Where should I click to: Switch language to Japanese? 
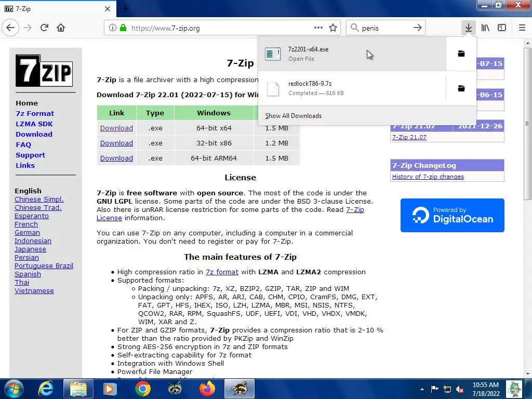pyautogui.click(x=30, y=249)
